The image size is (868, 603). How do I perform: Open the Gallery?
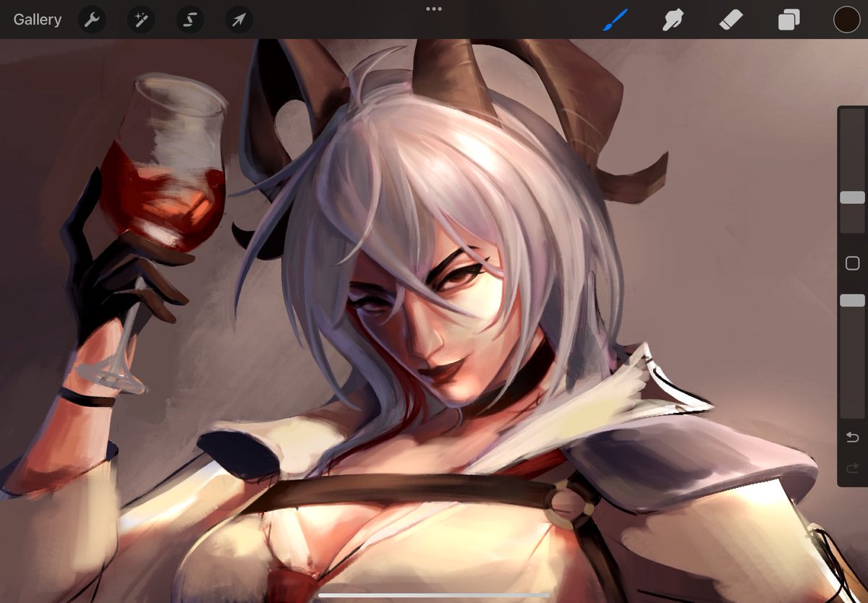(x=38, y=20)
